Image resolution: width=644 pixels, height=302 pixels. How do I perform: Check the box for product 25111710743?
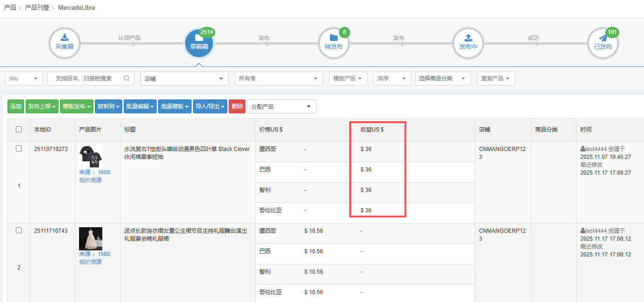click(19, 230)
